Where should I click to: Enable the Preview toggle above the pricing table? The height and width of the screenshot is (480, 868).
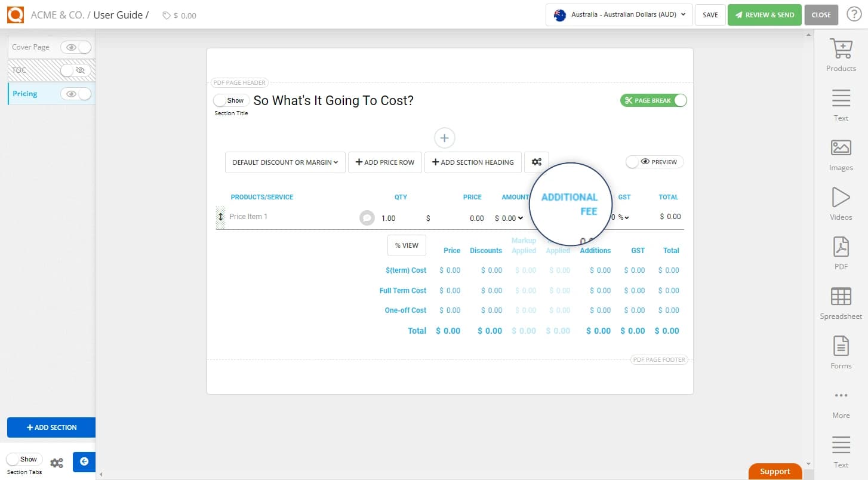654,162
